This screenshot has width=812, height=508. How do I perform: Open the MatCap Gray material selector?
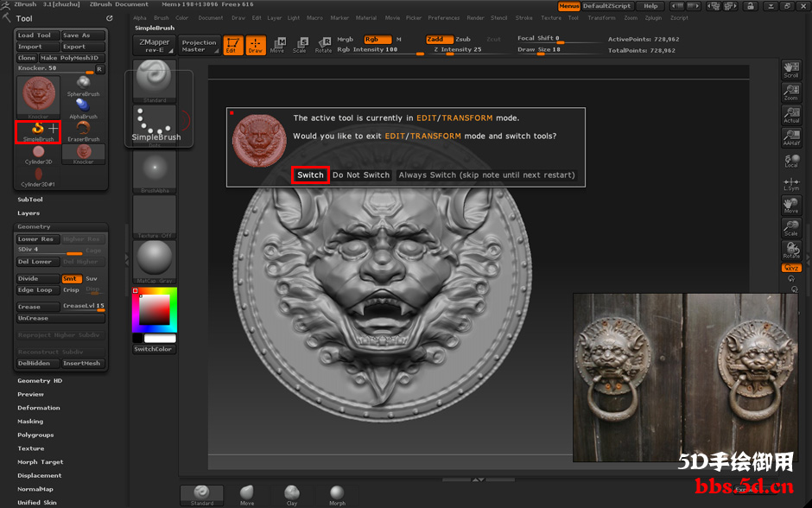(x=155, y=262)
